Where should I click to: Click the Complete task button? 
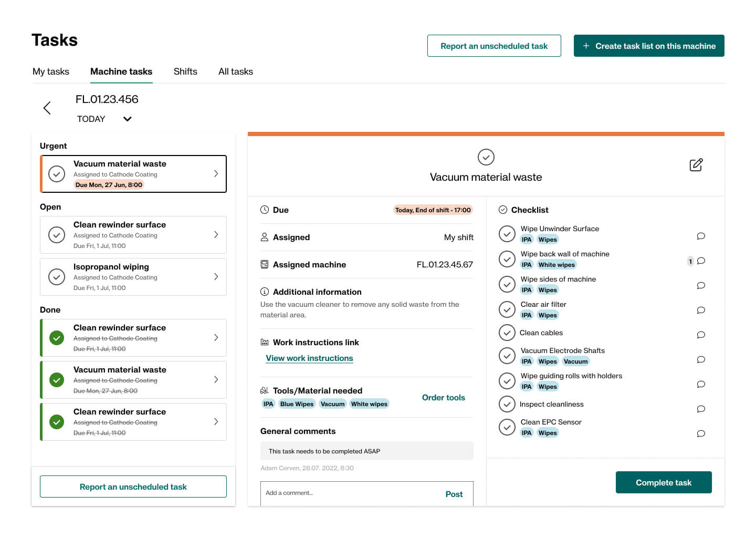(663, 482)
